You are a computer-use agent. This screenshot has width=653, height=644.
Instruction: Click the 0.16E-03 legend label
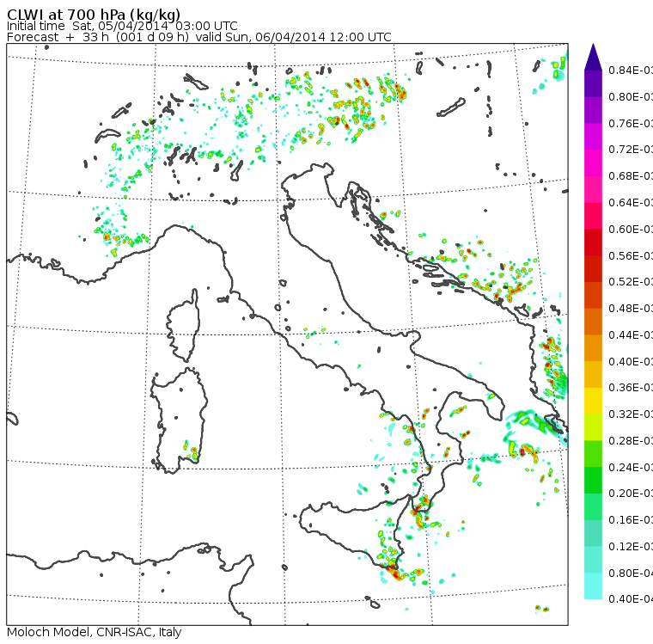(631, 520)
